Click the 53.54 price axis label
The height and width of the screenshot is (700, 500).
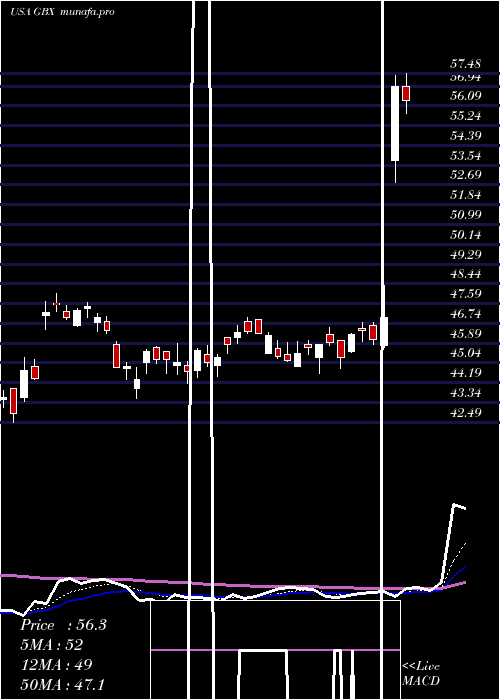pyautogui.click(x=466, y=155)
